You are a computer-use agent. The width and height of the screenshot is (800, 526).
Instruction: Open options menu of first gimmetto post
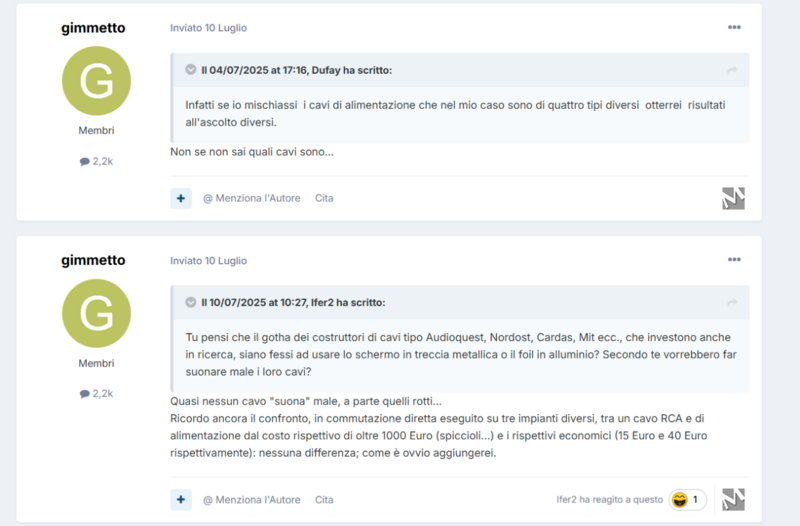point(734,27)
